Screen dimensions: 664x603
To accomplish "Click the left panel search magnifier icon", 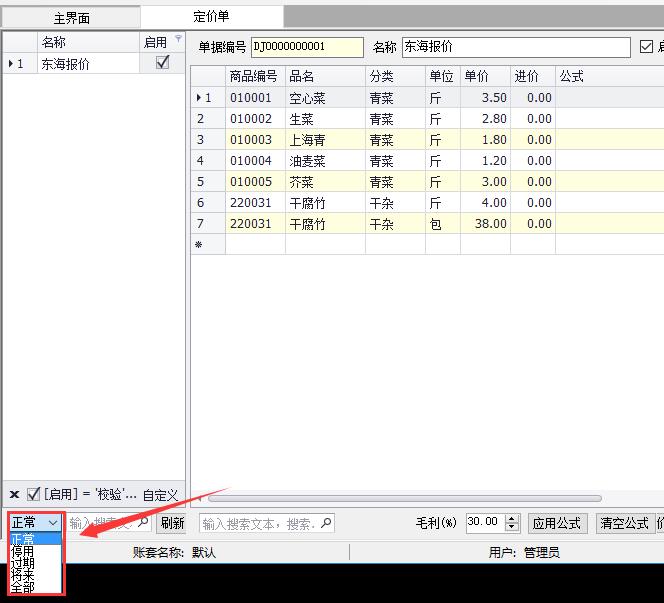I will click(x=143, y=522).
